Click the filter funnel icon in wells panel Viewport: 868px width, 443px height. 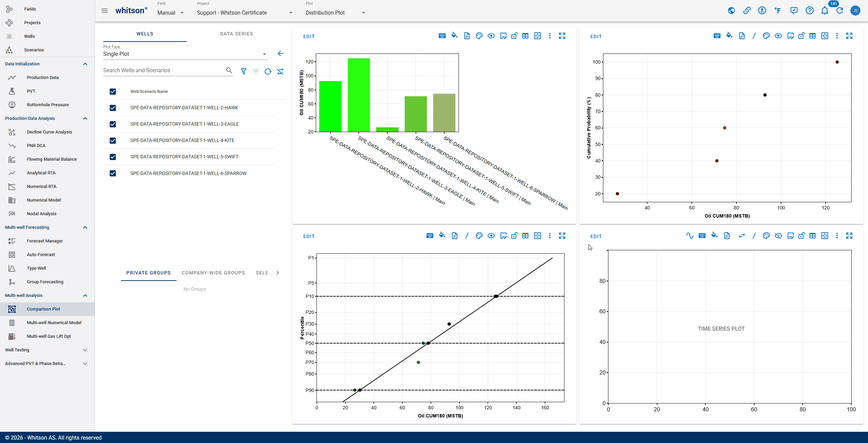[x=244, y=72]
